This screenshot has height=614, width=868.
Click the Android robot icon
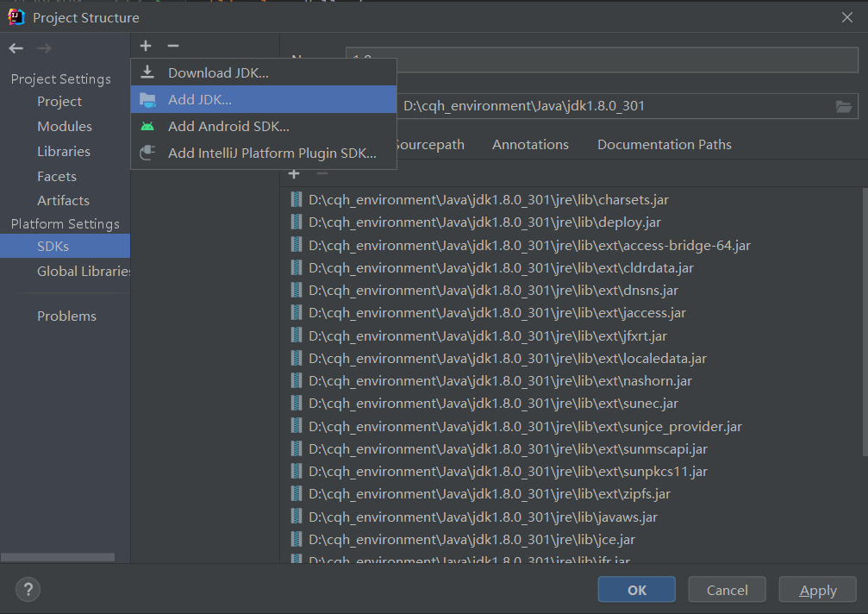point(147,126)
